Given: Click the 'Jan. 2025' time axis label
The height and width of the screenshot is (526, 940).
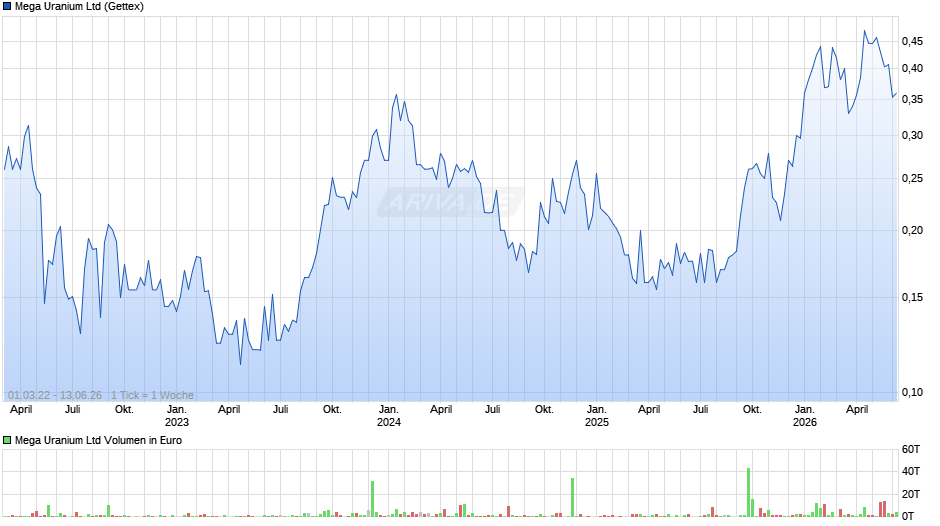Looking at the screenshot, I should pyautogui.click(x=596, y=416).
